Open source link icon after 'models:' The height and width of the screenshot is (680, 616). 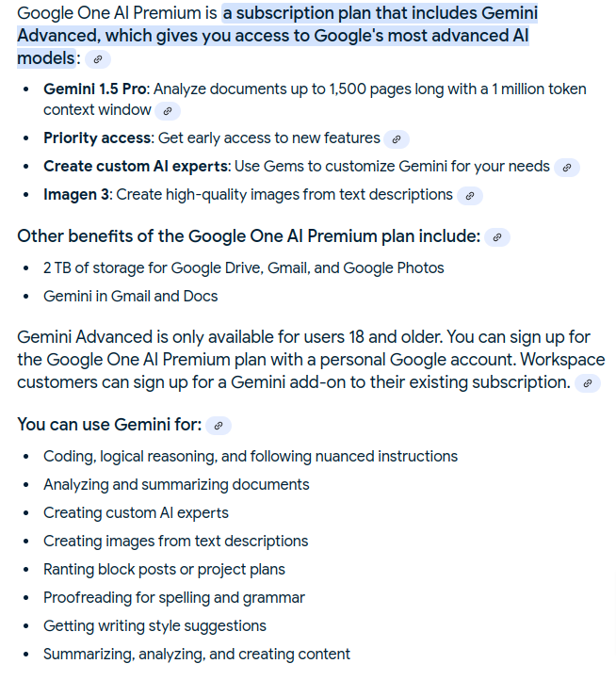(98, 59)
